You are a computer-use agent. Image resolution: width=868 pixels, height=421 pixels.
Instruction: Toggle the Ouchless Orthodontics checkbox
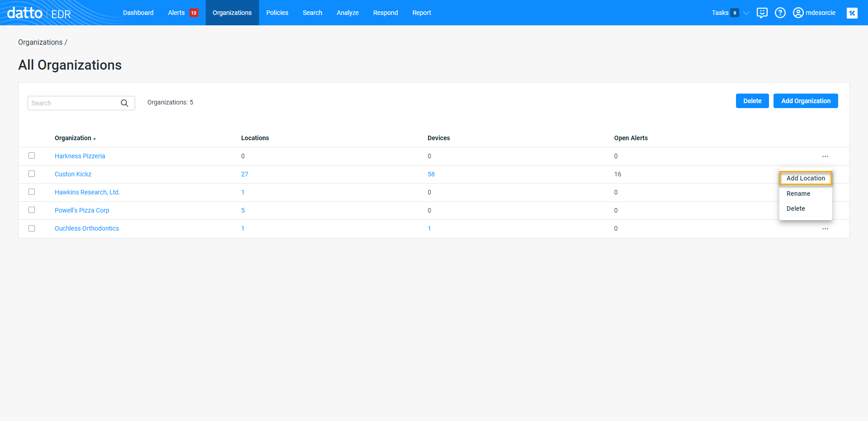tap(32, 228)
